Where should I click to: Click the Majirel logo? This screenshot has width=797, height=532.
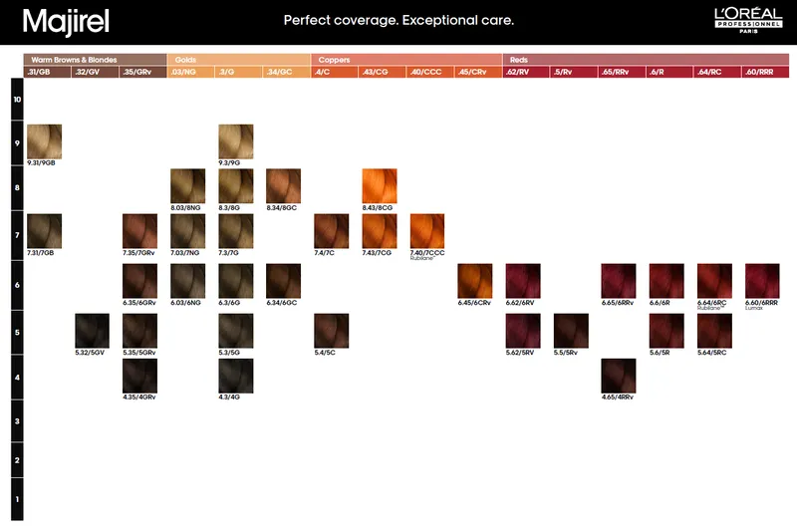click(66, 22)
